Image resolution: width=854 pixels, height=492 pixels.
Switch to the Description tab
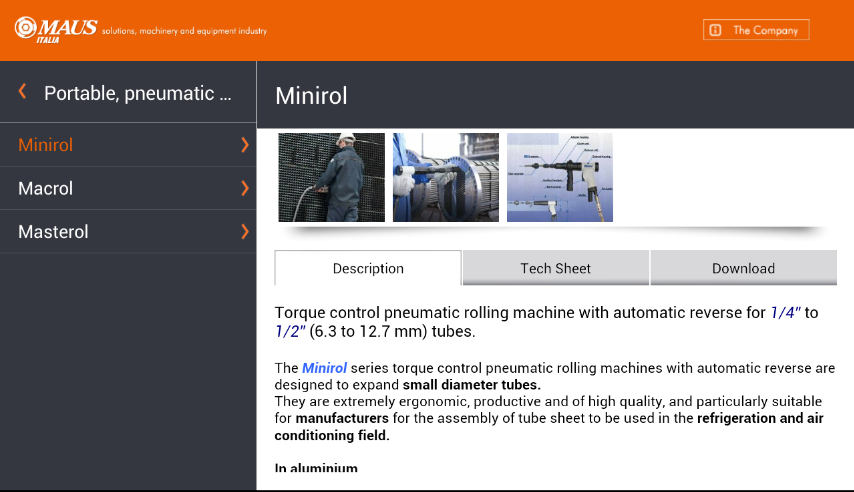click(x=368, y=268)
